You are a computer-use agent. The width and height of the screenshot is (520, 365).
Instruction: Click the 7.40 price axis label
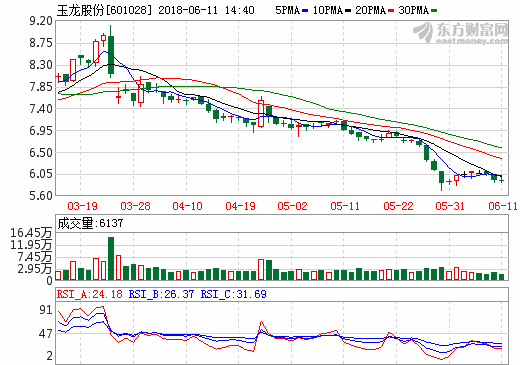(x=41, y=109)
